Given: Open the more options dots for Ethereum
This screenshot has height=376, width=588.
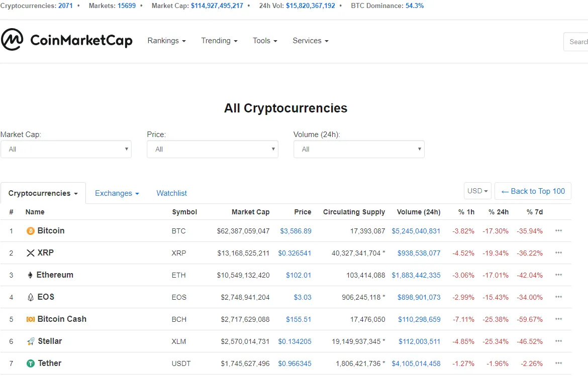Looking at the screenshot, I should [x=558, y=275].
